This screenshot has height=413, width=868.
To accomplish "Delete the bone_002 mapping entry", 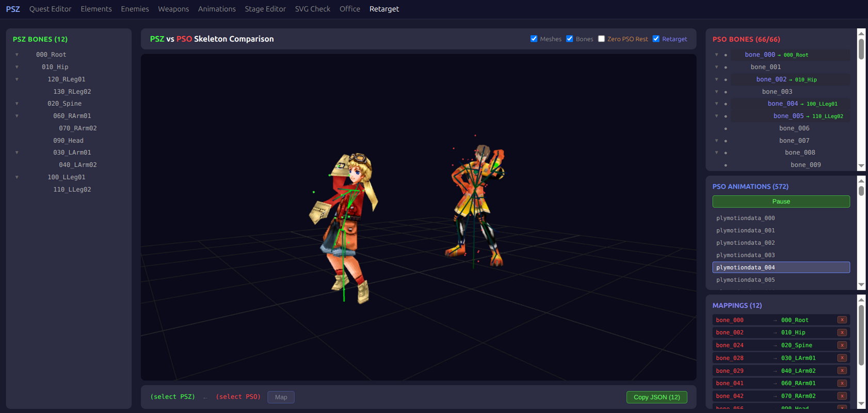I will click(x=842, y=332).
